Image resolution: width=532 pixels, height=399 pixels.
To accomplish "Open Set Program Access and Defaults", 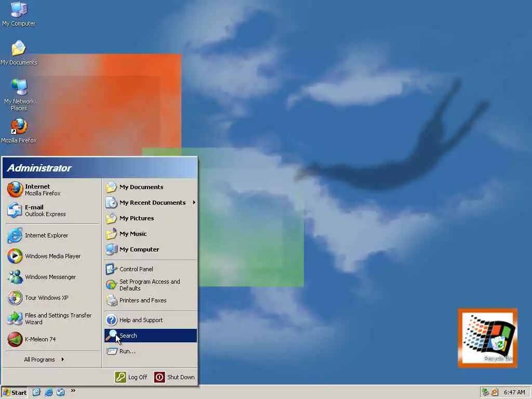I will tap(151, 285).
